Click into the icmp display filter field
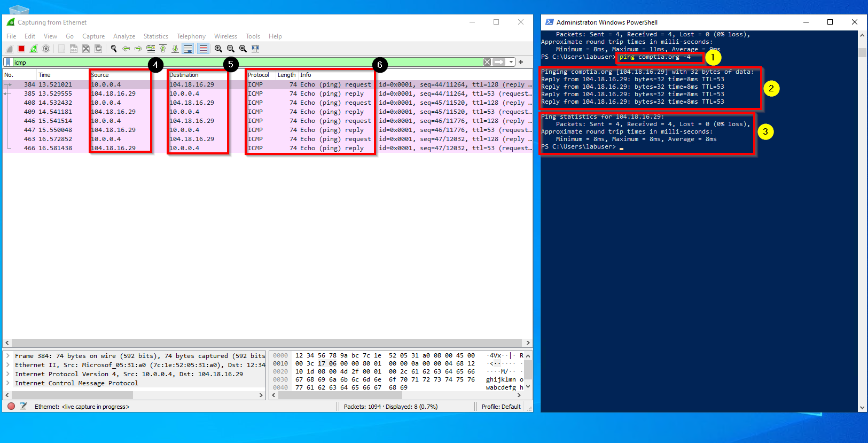Image resolution: width=868 pixels, height=443 pixels. click(x=247, y=63)
